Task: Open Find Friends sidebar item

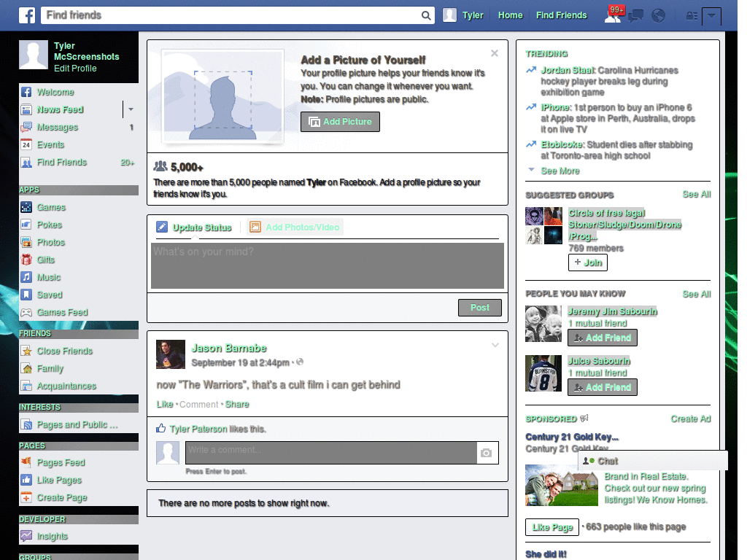Action: coord(62,163)
